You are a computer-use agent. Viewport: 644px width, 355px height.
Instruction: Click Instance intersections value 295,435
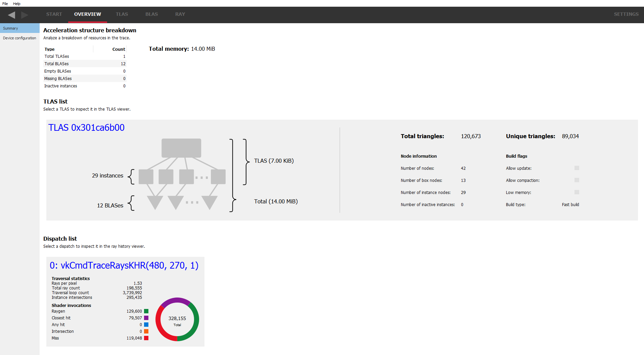pyautogui.click(x=134, y=298)
